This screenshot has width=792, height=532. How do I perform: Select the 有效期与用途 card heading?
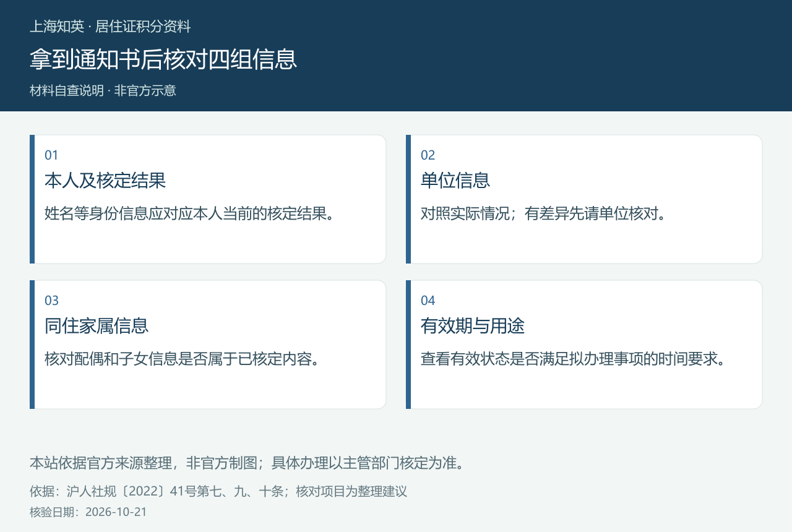tap(473, 326)
